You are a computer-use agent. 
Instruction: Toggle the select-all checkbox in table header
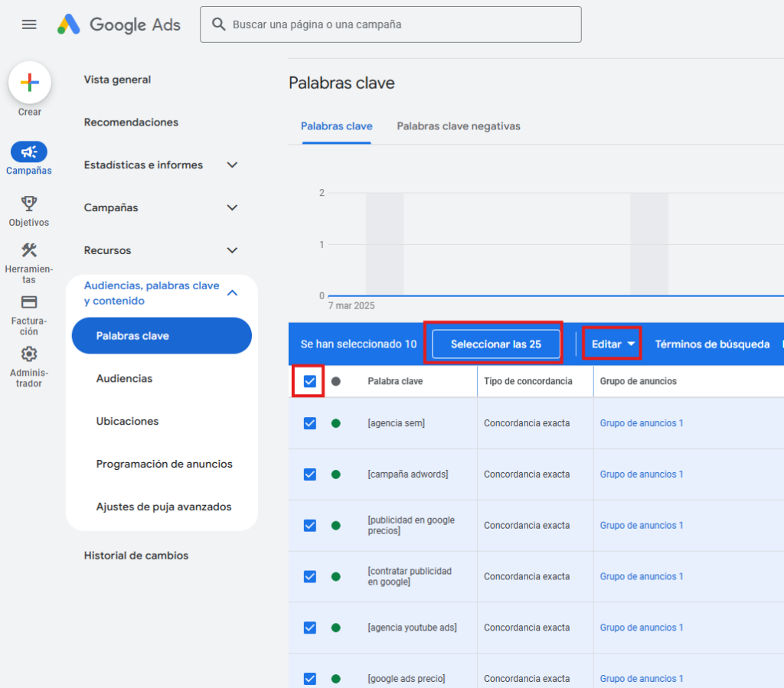click(310, 381)
